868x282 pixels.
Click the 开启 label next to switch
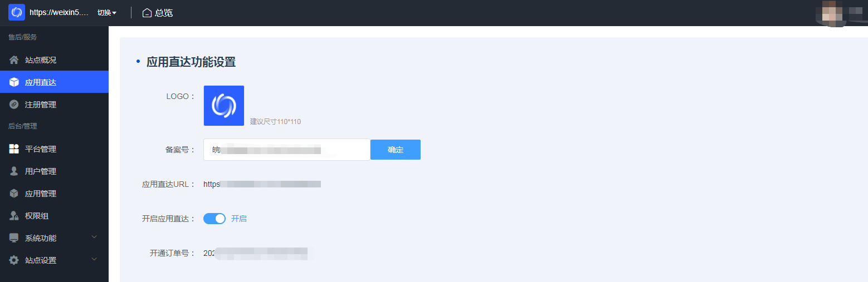coord(239,219)
